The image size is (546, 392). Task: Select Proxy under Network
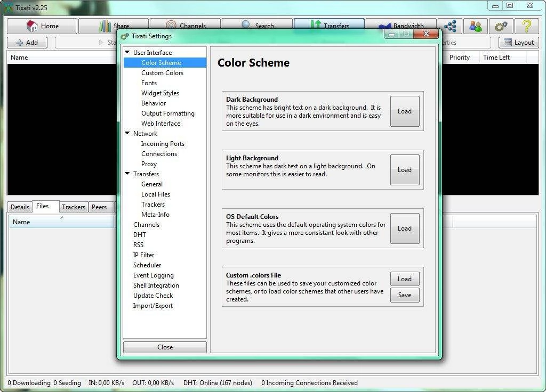(x=149, y=164)
